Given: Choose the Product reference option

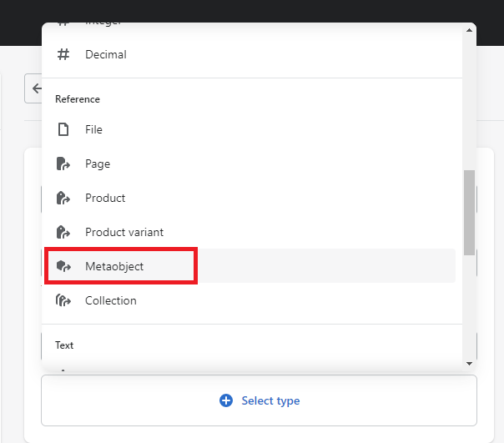Looking at the screenshot, I should 250,198.
